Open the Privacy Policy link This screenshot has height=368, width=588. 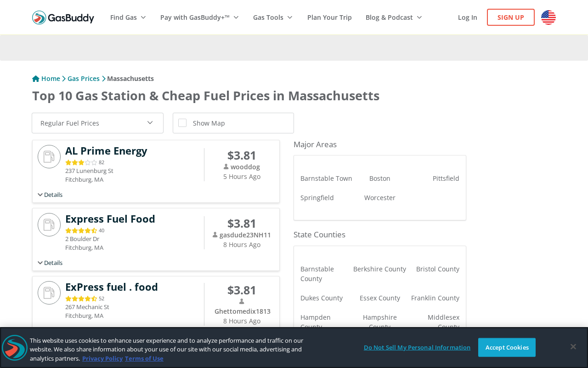point(102,358)
